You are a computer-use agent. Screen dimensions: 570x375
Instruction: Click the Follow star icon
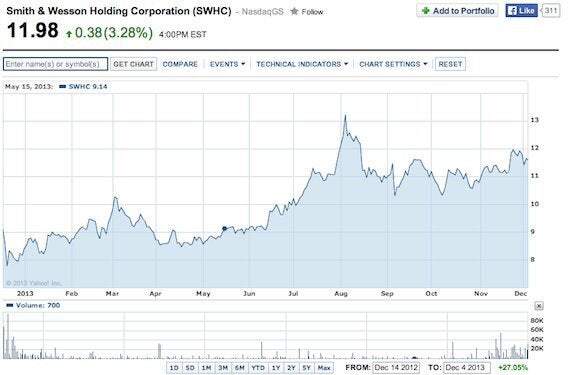[x=294, y=12]
